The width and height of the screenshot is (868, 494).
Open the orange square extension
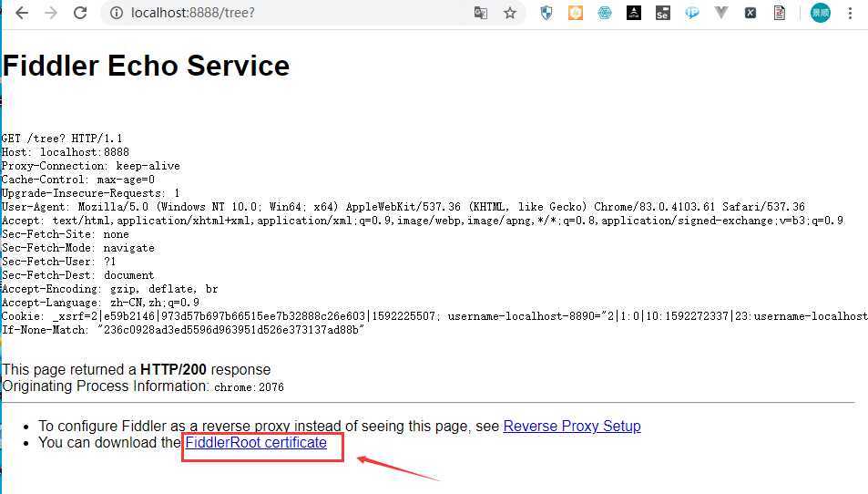(x=576, y=13)
